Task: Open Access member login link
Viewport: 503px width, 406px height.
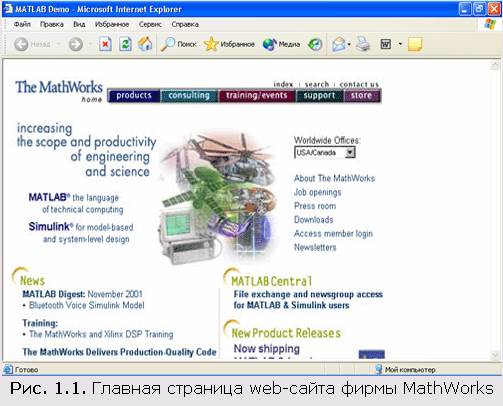Action: 333,234
